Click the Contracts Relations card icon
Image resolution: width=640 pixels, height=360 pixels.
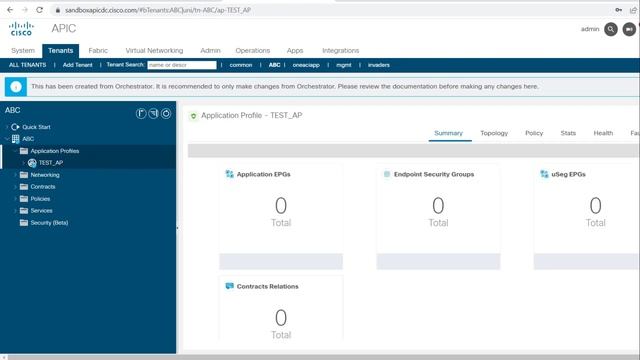pos(230,286)
